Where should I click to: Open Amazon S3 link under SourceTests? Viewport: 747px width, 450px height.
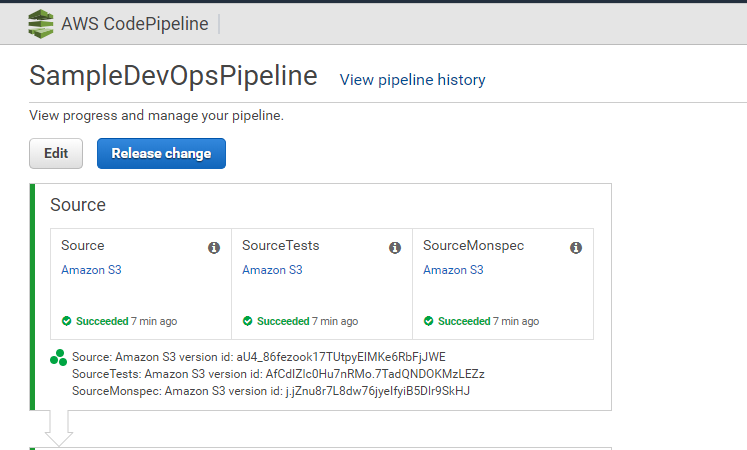[272, 270]
